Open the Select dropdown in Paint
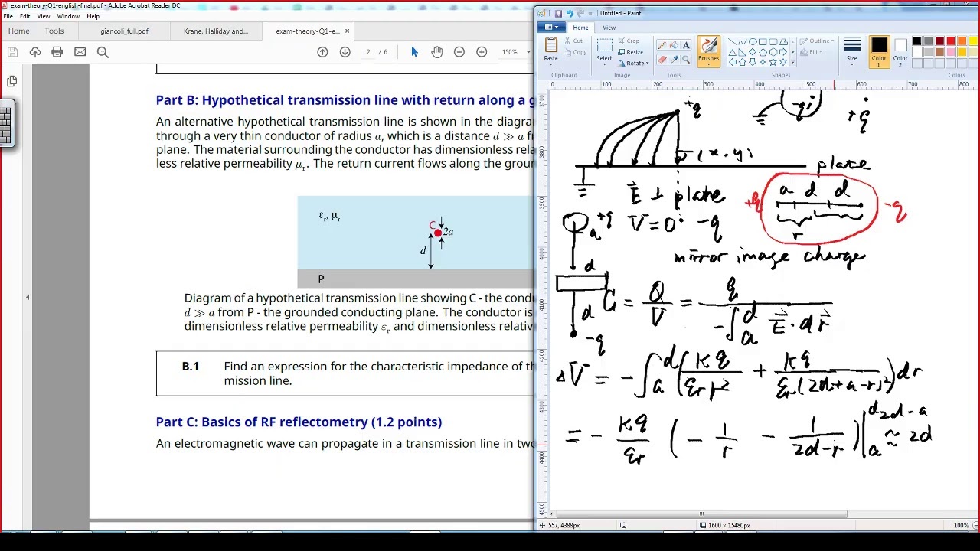The image size is (980, 551). click(604, 64)
